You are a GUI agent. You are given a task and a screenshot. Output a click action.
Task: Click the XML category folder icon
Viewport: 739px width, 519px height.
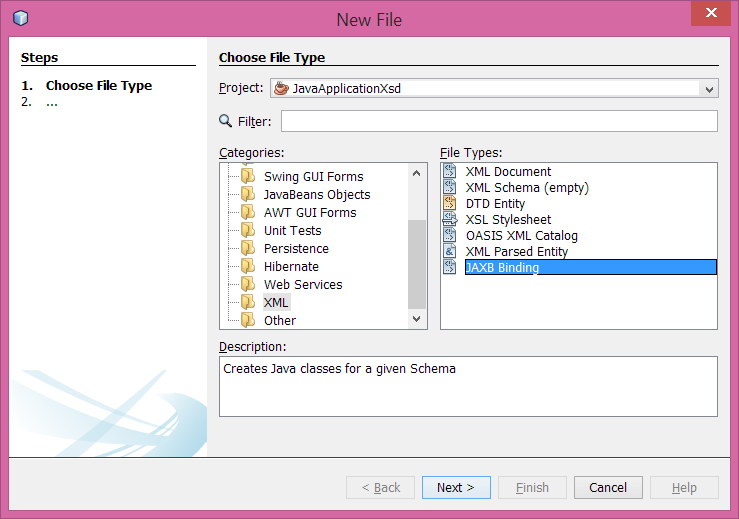248,302
